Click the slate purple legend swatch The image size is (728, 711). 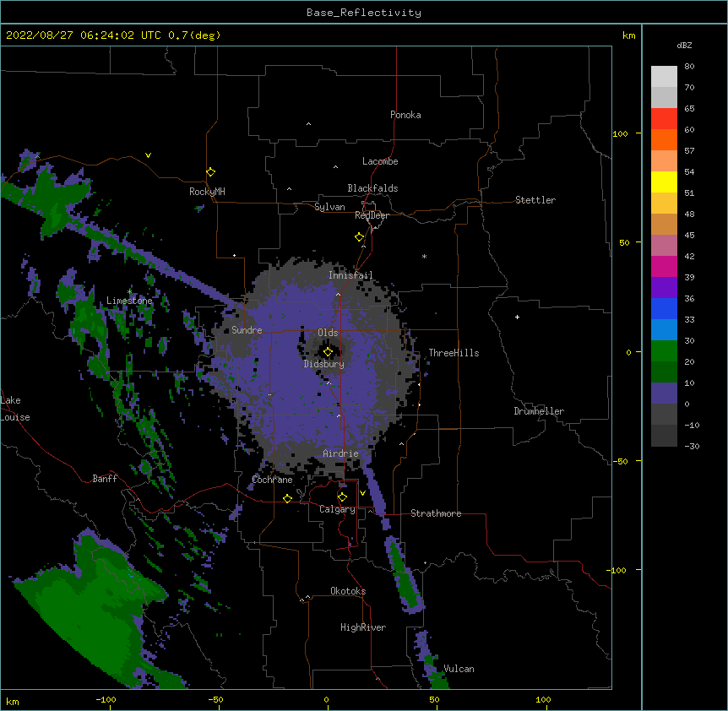(664, 393)
